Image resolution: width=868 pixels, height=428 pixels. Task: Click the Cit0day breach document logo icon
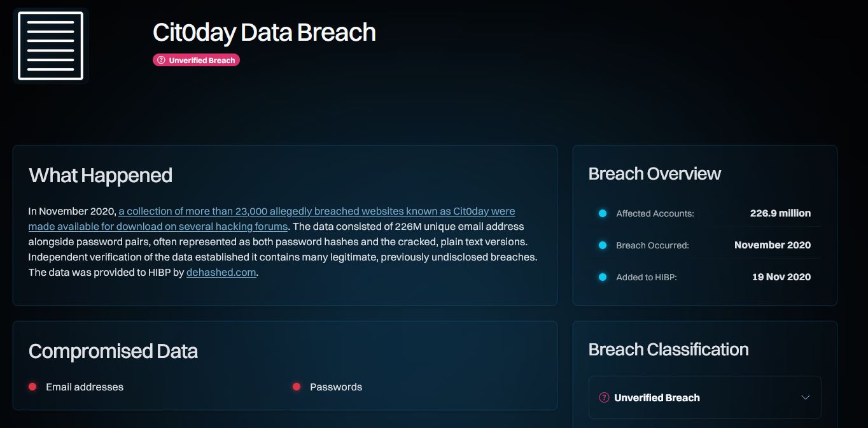click(x=50, y=46)
